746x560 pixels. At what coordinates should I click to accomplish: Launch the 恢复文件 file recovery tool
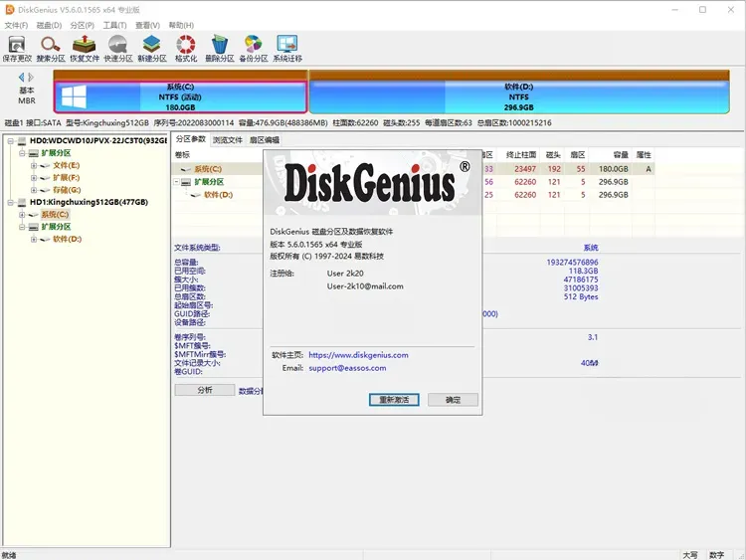85,49
